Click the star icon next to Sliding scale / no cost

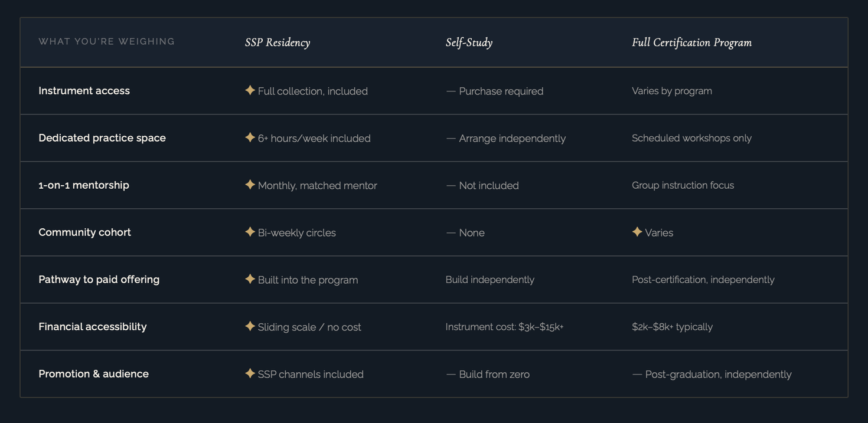tap(250, 326)
